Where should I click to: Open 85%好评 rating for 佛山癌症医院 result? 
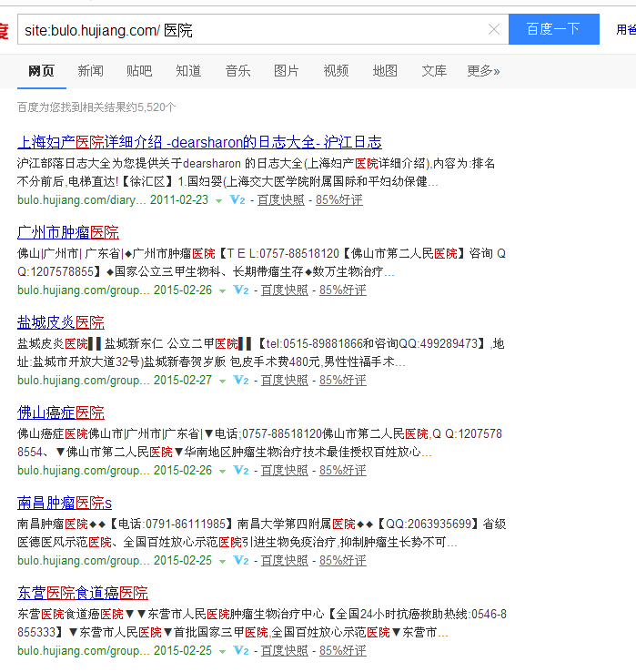click(343, 471)
